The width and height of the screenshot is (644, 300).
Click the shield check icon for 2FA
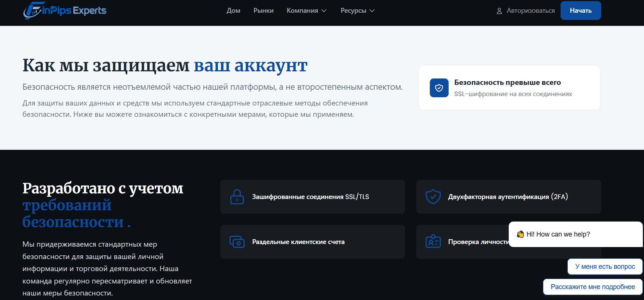pyautogui.click(x=433, y=197)
